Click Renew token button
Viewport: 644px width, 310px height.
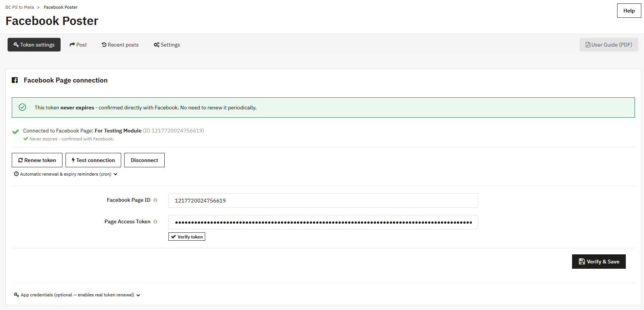37,160
